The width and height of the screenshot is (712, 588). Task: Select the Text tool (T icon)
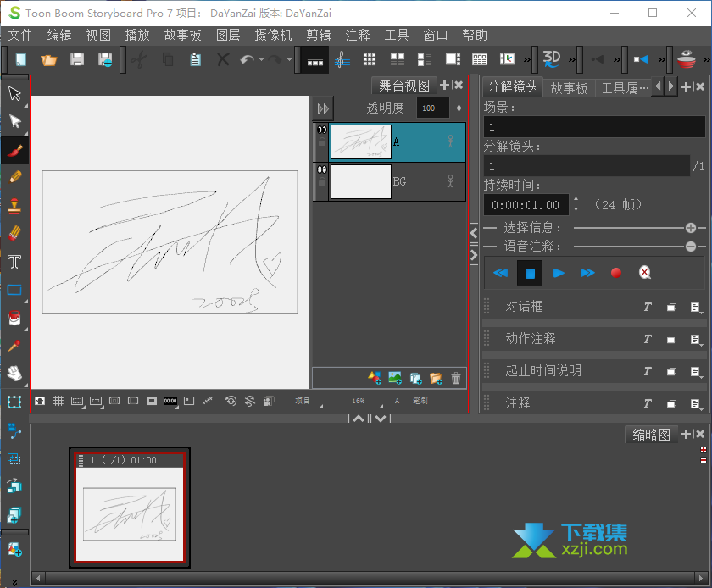(x=14, y=262)
